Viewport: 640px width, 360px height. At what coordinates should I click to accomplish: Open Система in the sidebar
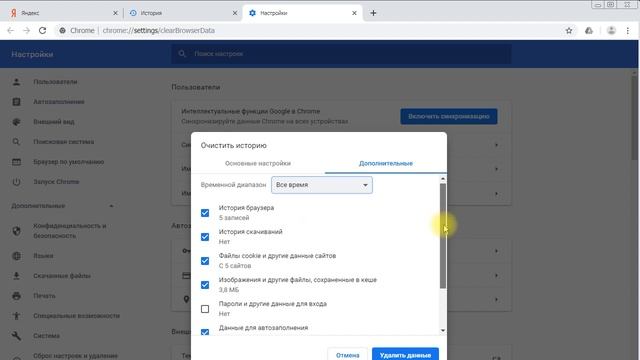[47, 336]
